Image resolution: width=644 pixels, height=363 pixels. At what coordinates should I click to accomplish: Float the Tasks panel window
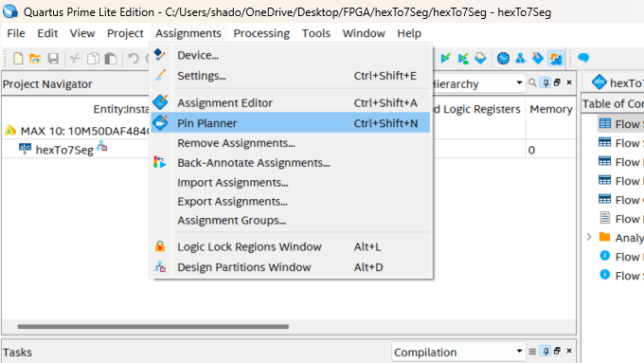pyautogui.click(x=557, y=351)
